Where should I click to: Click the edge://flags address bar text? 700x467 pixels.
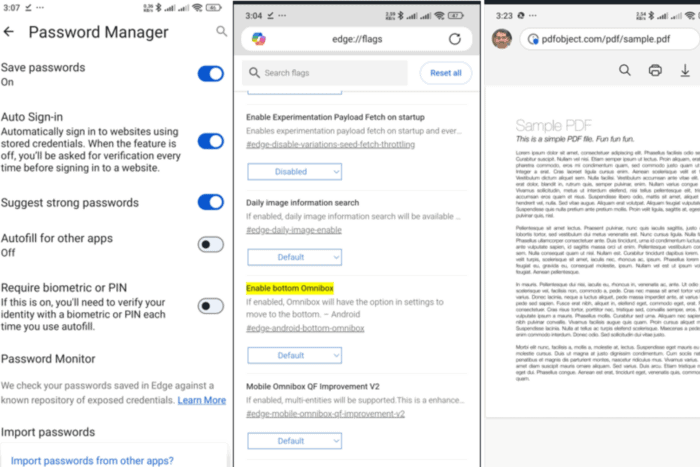click(x=357, y=39)
